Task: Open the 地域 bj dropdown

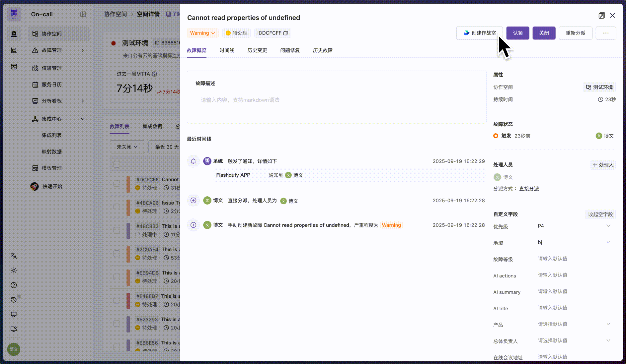Action: coord(608,242)
